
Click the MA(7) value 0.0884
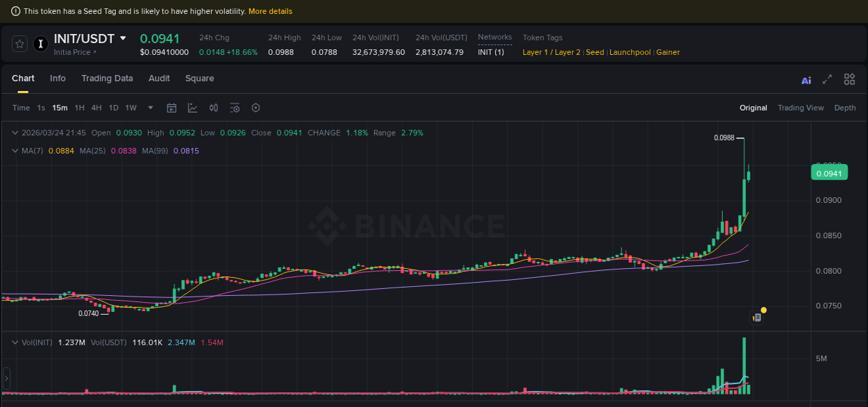(x=60, y=151)
